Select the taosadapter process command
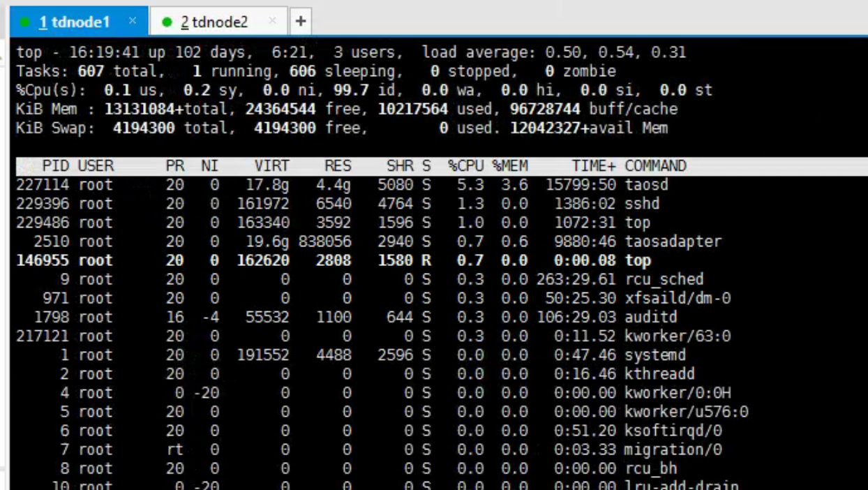This screenshot has height=490, width=868. click(673, 242)
